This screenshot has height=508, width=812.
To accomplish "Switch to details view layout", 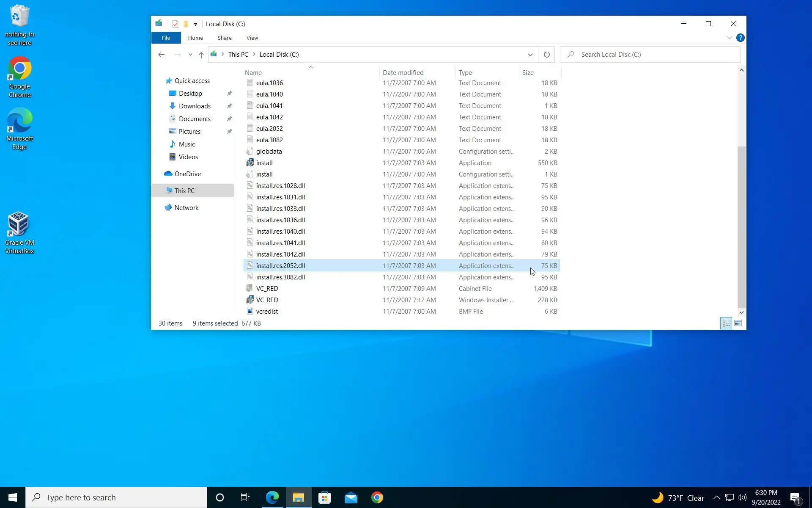I will point(726,323).
